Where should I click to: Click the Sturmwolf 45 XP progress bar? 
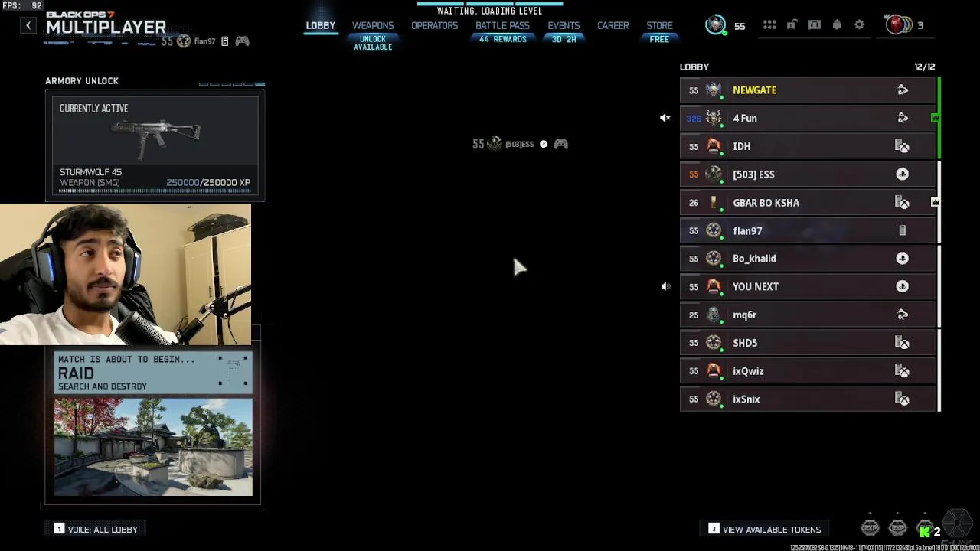155,191
